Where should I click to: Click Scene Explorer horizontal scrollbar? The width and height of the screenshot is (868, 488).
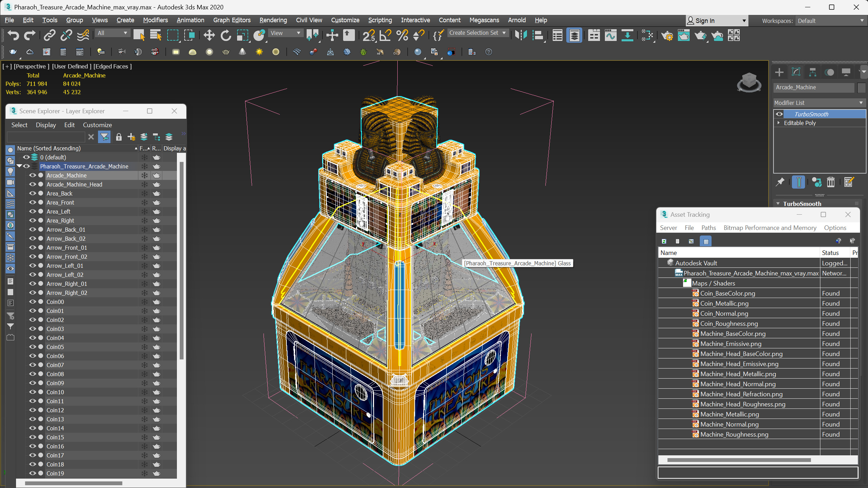point(73,483)
